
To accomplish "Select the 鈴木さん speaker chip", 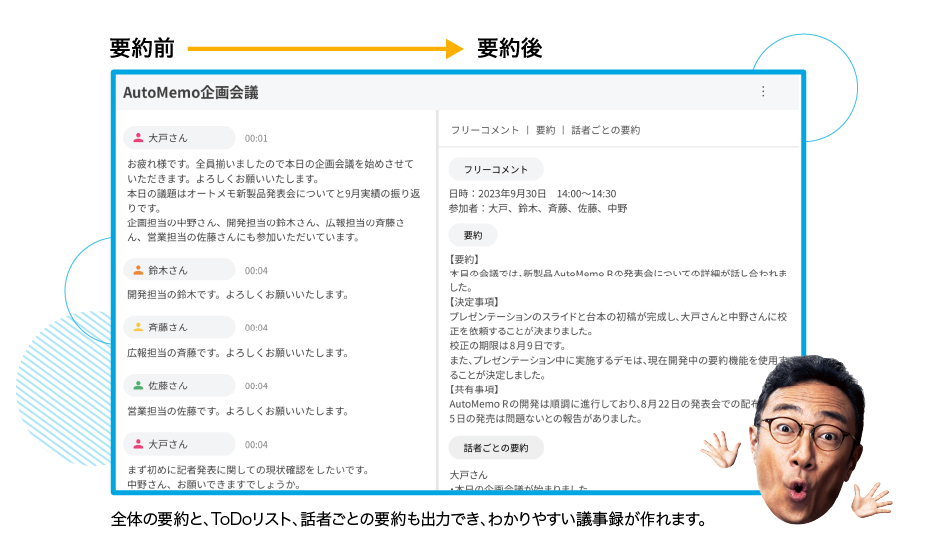I will point(179,270).
